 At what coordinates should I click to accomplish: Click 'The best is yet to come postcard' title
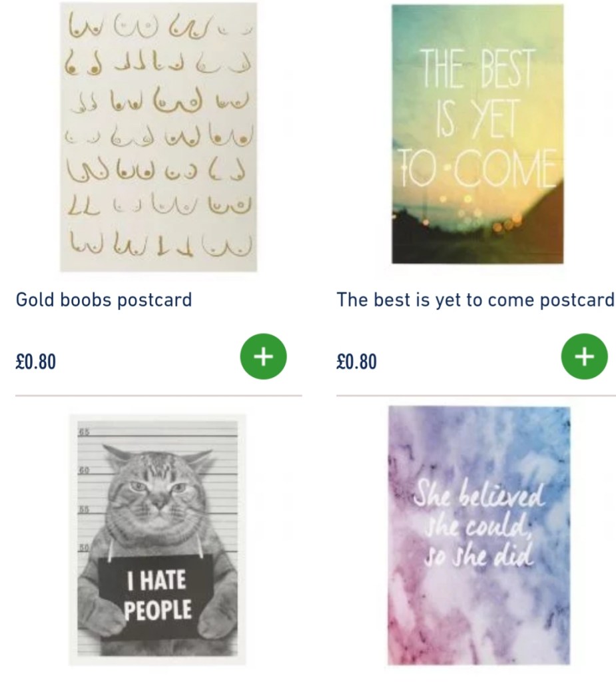click(475, 300)
